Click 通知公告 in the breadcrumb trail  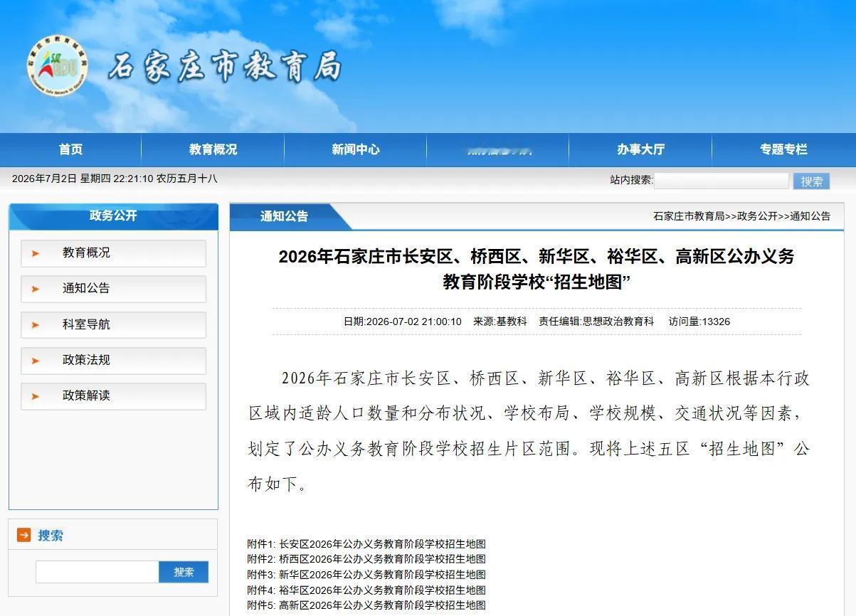tap(810, 216)
